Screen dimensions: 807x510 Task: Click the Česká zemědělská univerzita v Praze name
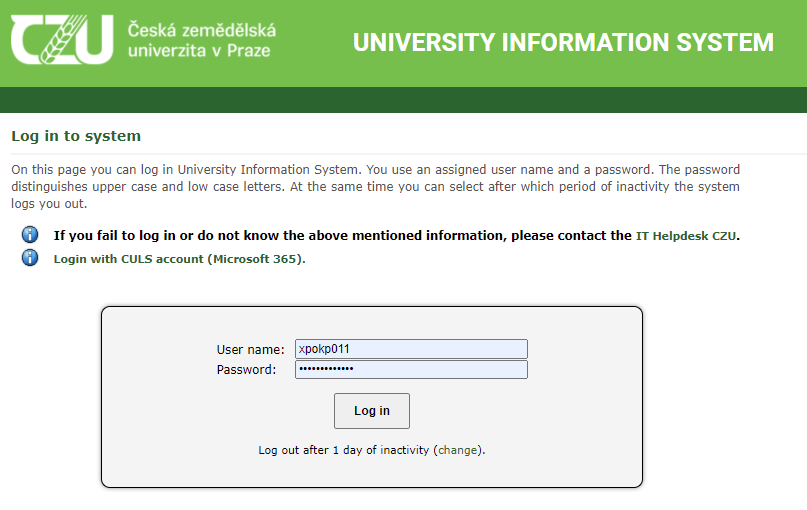pyautogui.click(x=202, y=40)
